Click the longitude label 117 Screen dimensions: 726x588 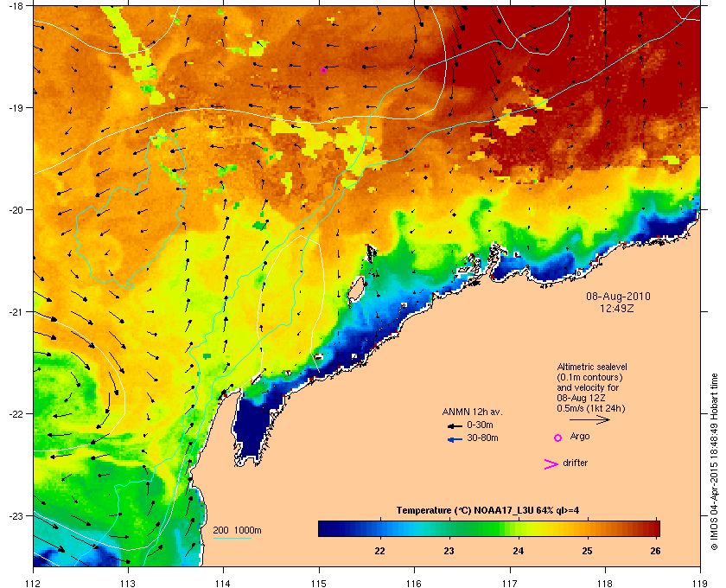pos(510,584)
